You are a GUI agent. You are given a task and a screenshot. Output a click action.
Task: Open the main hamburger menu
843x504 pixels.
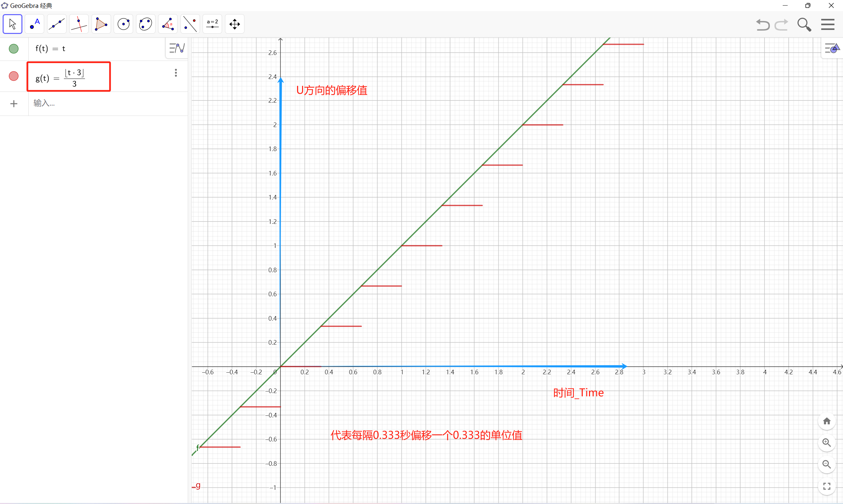click(828, 24)
